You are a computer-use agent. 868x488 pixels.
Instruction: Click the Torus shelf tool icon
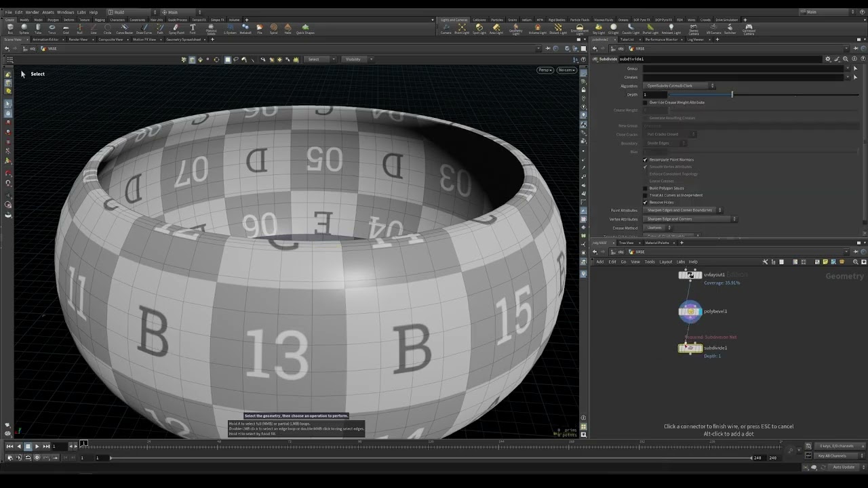tap(52, 28)
